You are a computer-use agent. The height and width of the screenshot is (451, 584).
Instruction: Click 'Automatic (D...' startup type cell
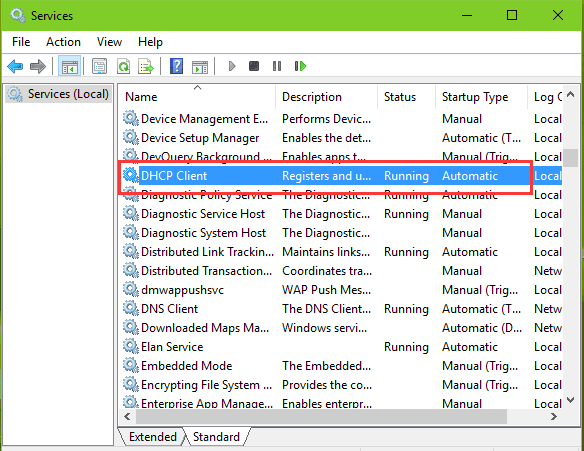pyautogui.click(x=482, y=328)
